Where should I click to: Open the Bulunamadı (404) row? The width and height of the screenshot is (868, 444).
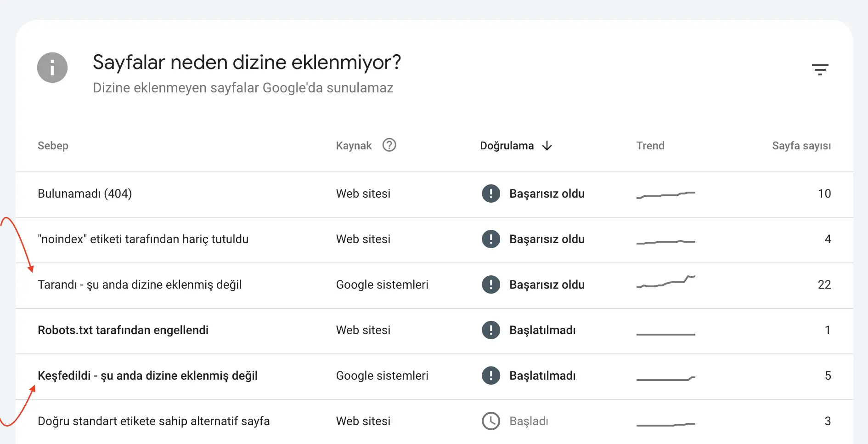(434, 194)
